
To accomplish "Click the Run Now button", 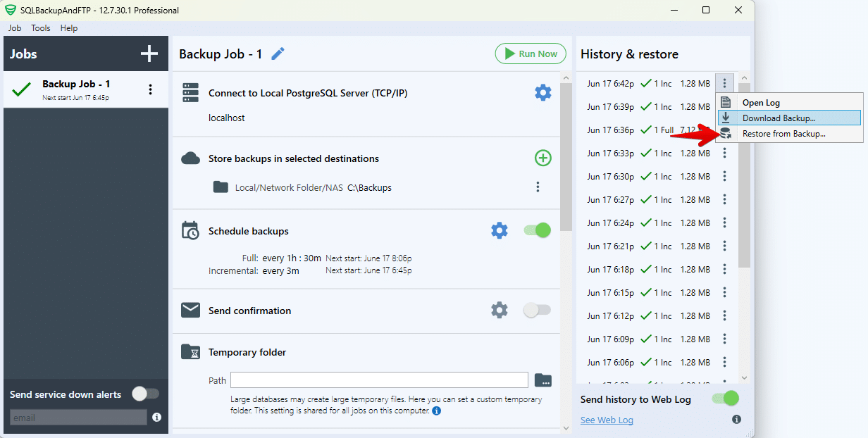I will (x=531, y=54).
